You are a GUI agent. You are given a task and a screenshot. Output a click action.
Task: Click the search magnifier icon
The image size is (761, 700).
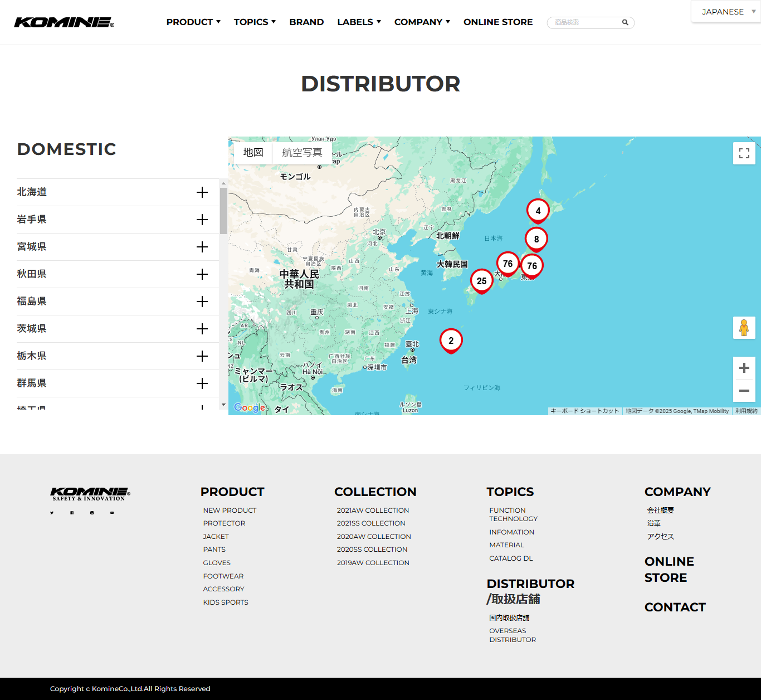point(625,22)
